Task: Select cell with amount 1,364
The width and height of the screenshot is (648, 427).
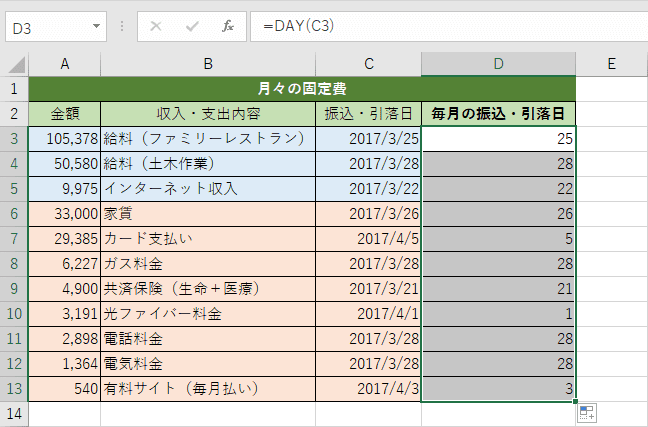Action: (x=64, y=364)
